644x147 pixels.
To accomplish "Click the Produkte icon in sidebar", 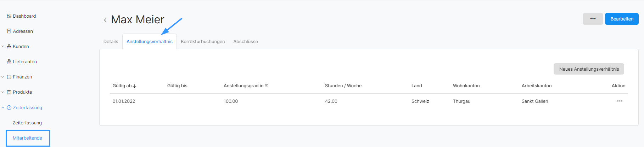I will [9, 92].
